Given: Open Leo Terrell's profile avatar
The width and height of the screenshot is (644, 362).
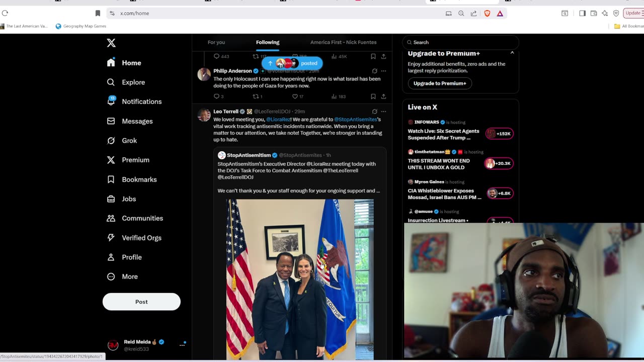Looking at the screenshot, I should (x=204, y=115).
